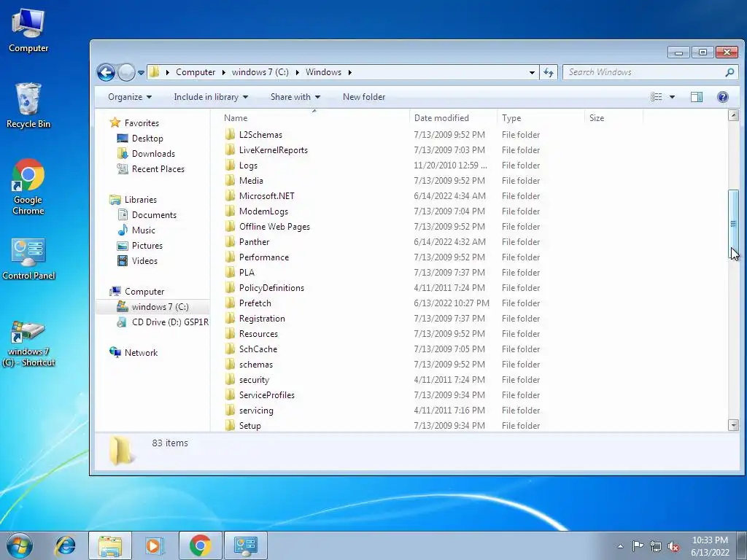The width and height of the screenshot is (747, 560).
Task: Select the Media folder icon
Action: tap(230, 181)
